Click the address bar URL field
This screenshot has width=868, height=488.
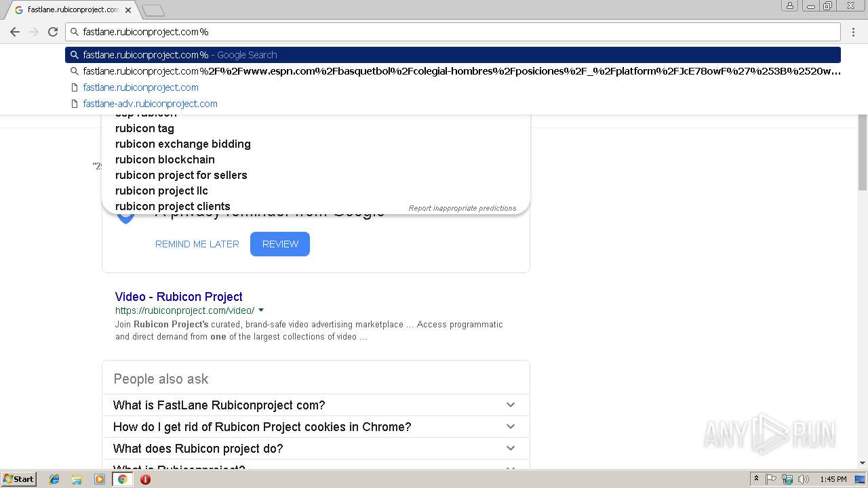(x=453, y=32)
